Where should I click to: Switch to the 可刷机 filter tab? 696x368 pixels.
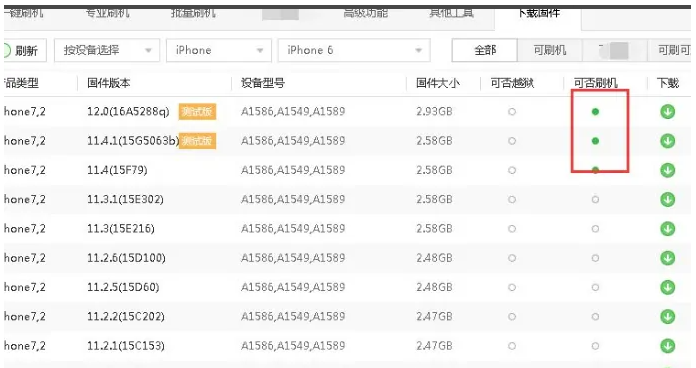click(x=550, y=50)
